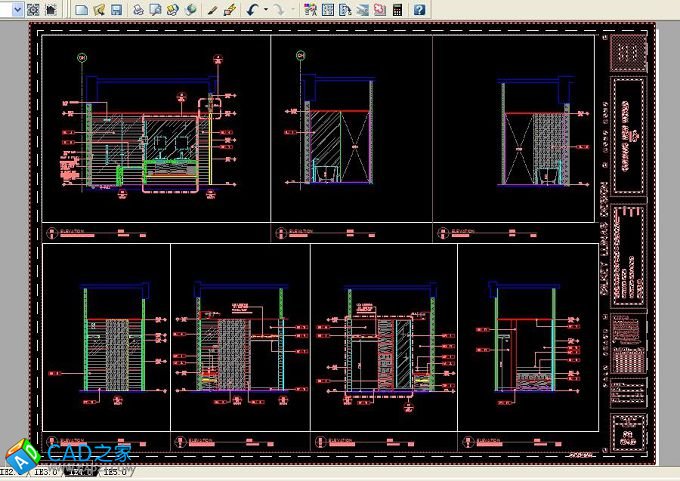This screenshot has height=481, width=680.
Task: Expand the Undo history dropdown arrow
Action: [265, 9]
